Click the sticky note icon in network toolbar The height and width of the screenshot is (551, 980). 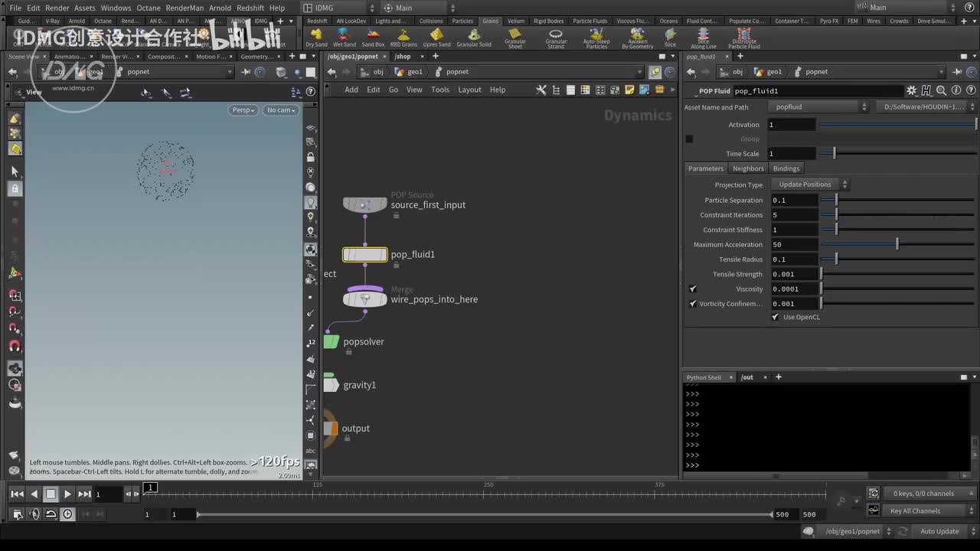point(629,90)
